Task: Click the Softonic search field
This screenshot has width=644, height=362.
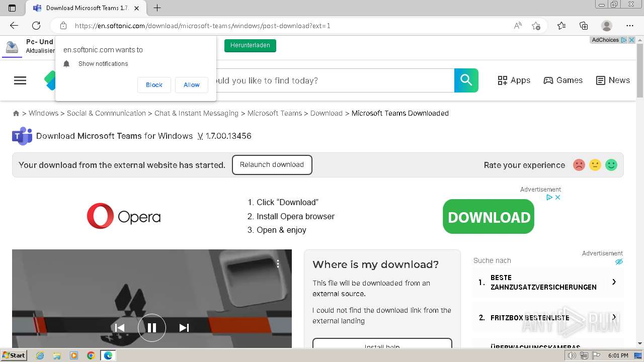Action: tap(335, 80)
